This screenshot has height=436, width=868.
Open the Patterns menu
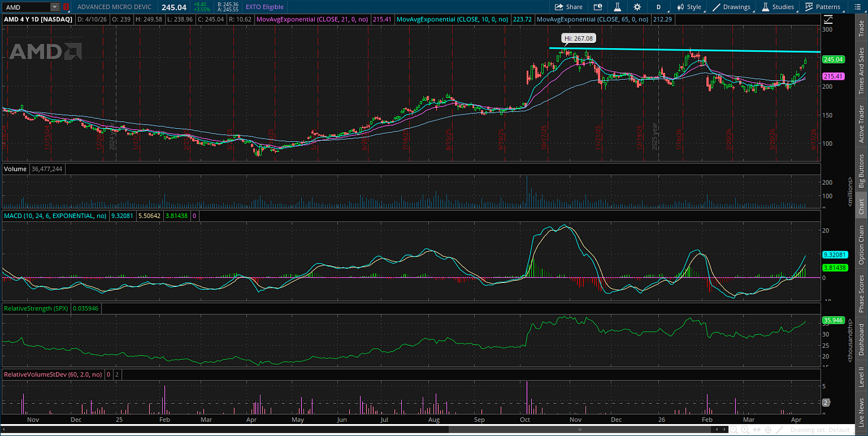823,7
